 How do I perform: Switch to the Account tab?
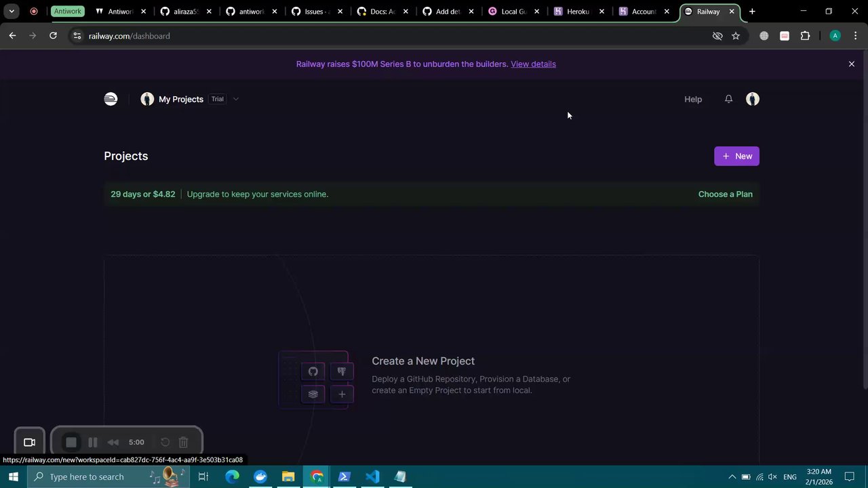(x=644, y=12)
